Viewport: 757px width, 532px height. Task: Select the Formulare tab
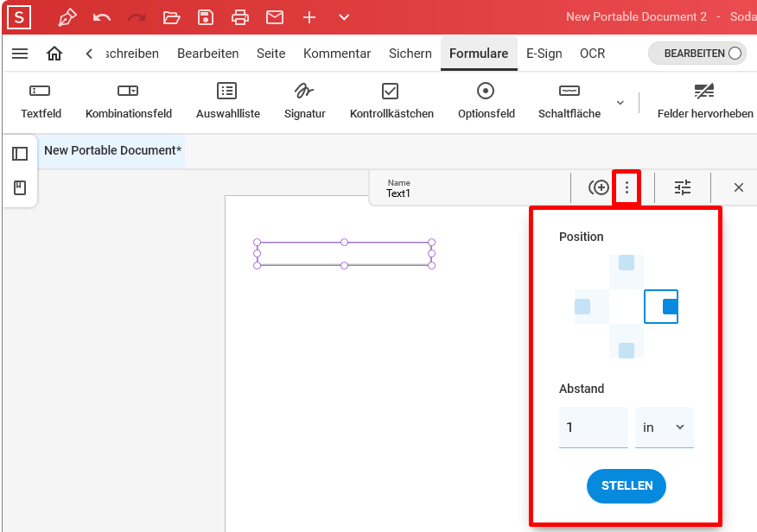click(x=479, y=54)
